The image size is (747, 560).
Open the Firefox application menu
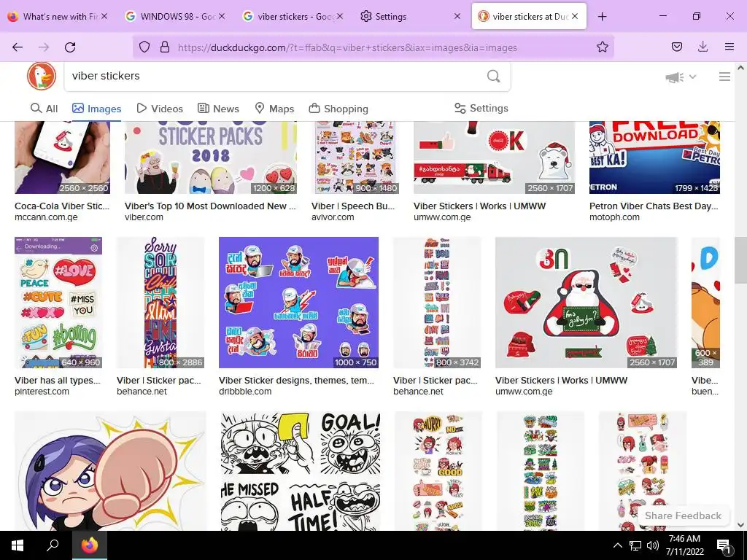click(729, 47)
